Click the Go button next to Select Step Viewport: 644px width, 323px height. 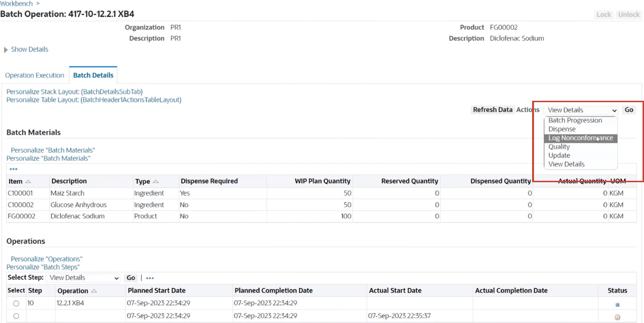tap(131, 278)
